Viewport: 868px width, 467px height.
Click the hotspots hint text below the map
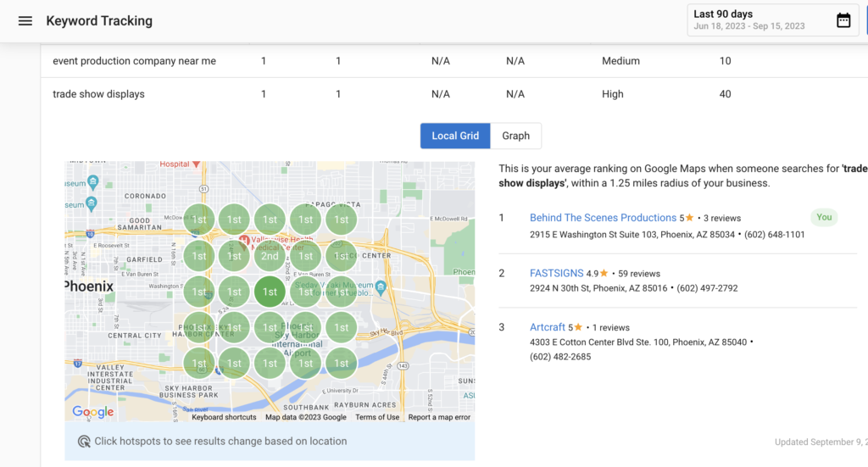(220, 442)
